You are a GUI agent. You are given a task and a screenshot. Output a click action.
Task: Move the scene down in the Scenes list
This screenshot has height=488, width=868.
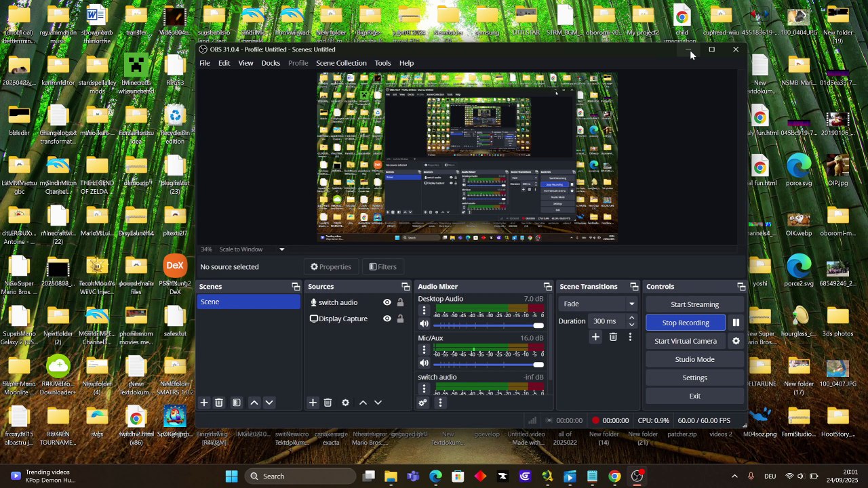[269, 403]
